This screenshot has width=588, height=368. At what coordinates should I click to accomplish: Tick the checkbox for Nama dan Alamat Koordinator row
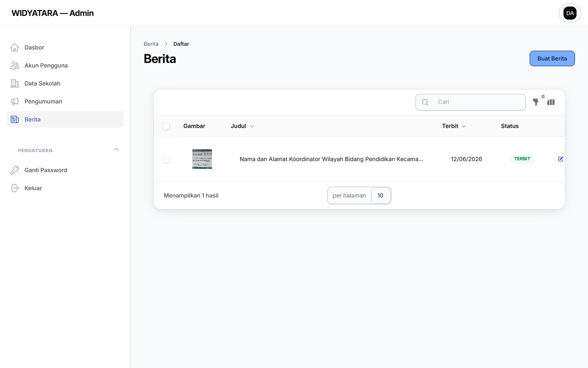[166, 159]
